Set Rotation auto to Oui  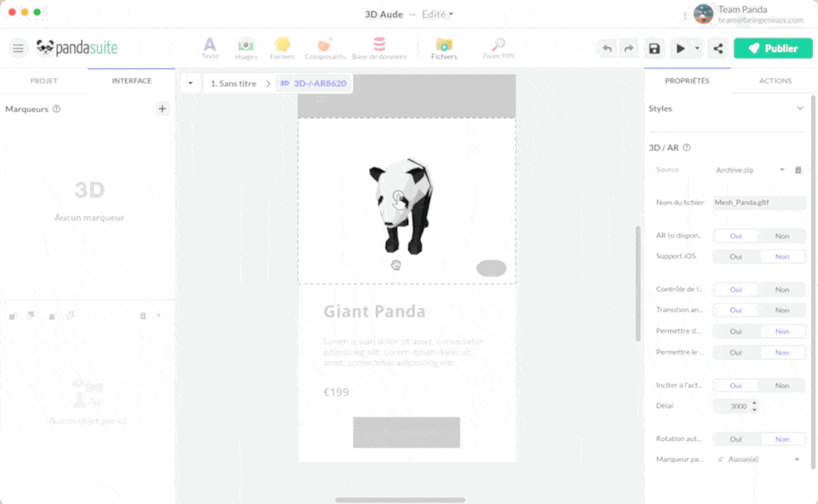pos(735,439)
